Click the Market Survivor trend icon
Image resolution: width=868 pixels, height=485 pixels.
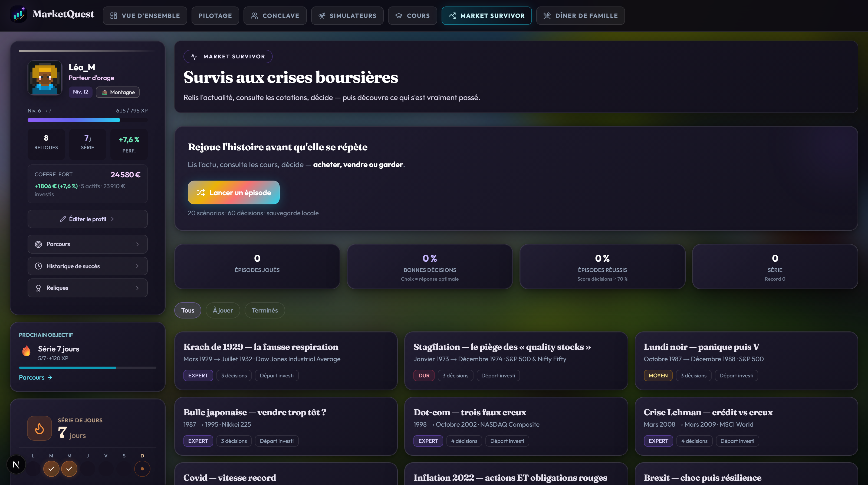(452, 16)
